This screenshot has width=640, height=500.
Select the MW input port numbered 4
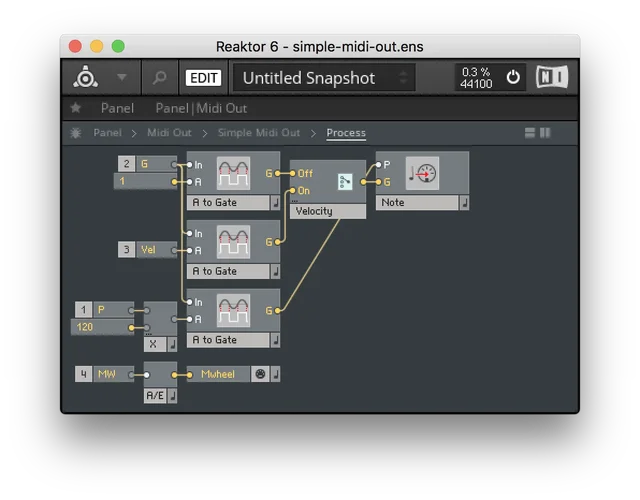click(104, 374)
